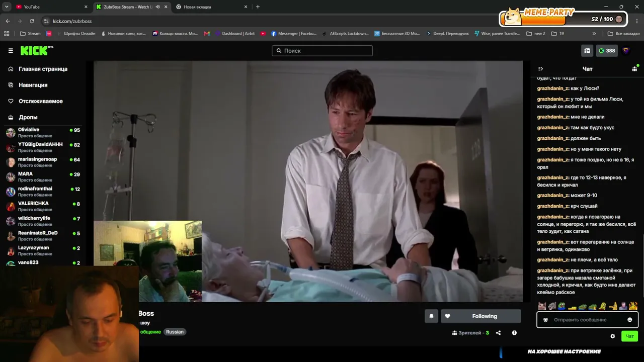This screenshot has height=362, width=644.
Task: Open Навигация in the sidebar
Action: coord(28,85)
